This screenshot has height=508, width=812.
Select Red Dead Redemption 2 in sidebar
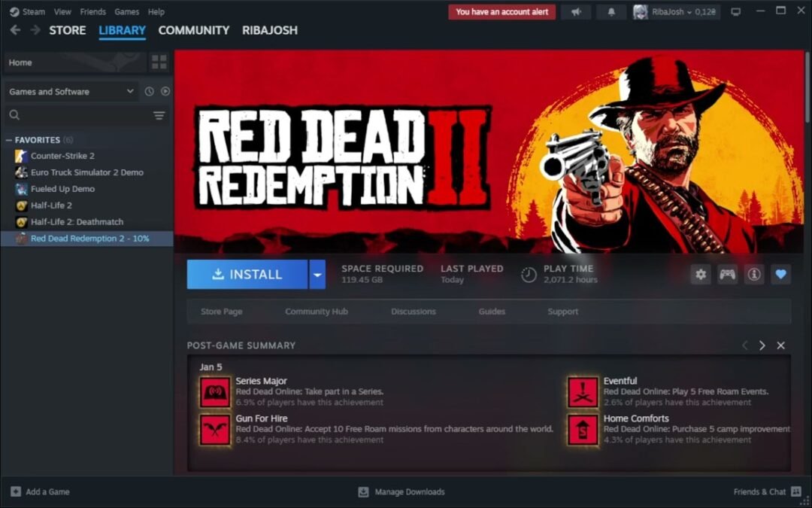click(83, 238)
